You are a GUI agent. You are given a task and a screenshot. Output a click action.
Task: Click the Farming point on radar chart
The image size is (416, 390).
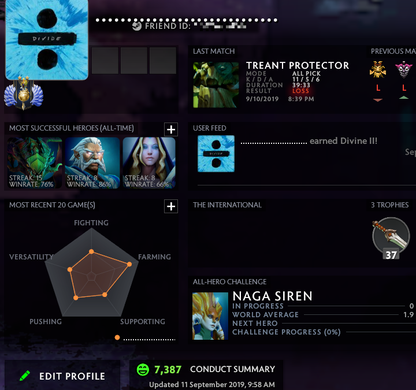(130, 264)
